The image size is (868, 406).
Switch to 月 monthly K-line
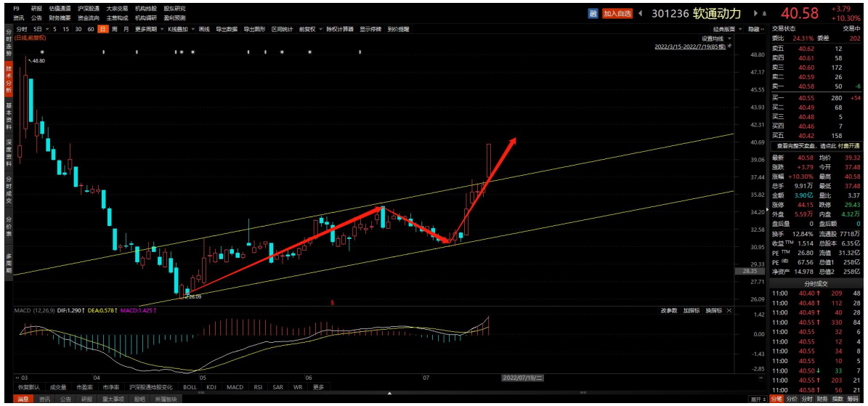pyautogui.click(x=126, y=29)
